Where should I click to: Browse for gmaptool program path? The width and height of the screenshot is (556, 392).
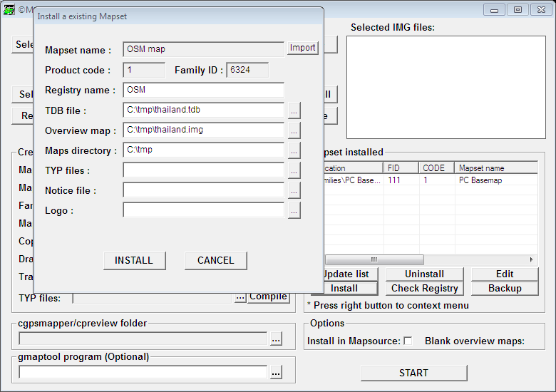pos(276,372)
